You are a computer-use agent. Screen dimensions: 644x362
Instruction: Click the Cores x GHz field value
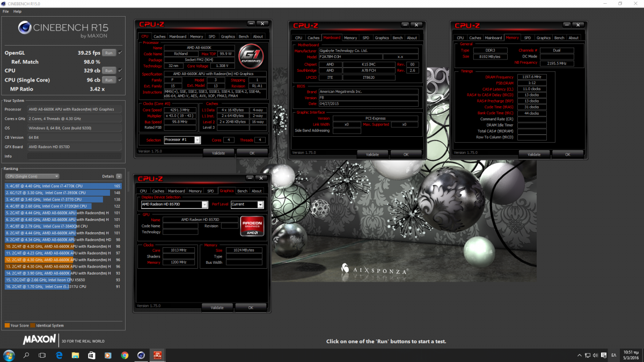pyautogui.click(x=75, y=118)
